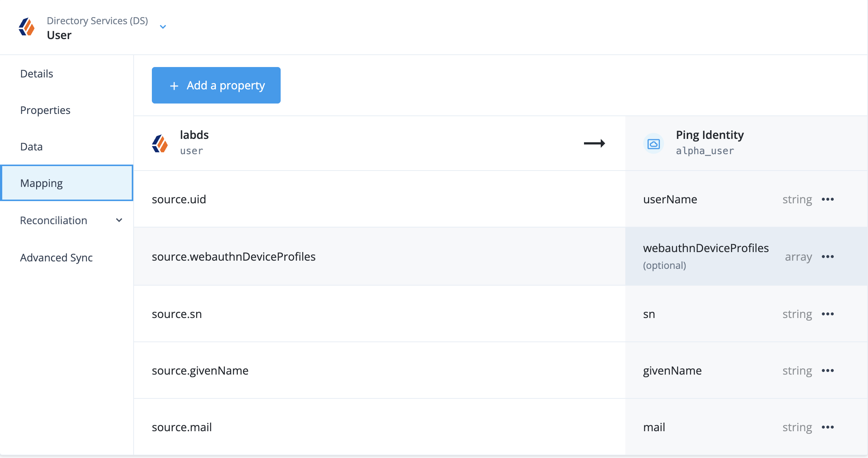Open the userName row options ellipsis
Image resolution: width=868 pixels, height=458 pixels.
point(827,199)
